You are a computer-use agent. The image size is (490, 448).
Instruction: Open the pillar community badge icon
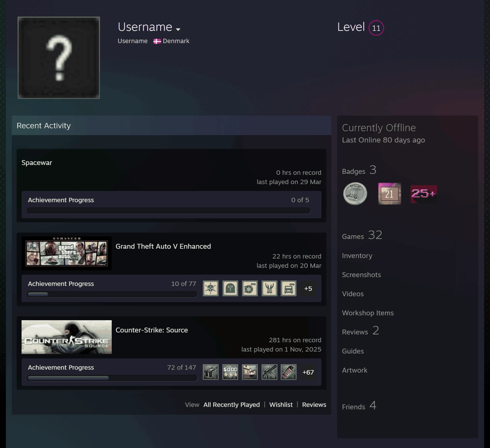pyautogui.click(x=355, y=194)
